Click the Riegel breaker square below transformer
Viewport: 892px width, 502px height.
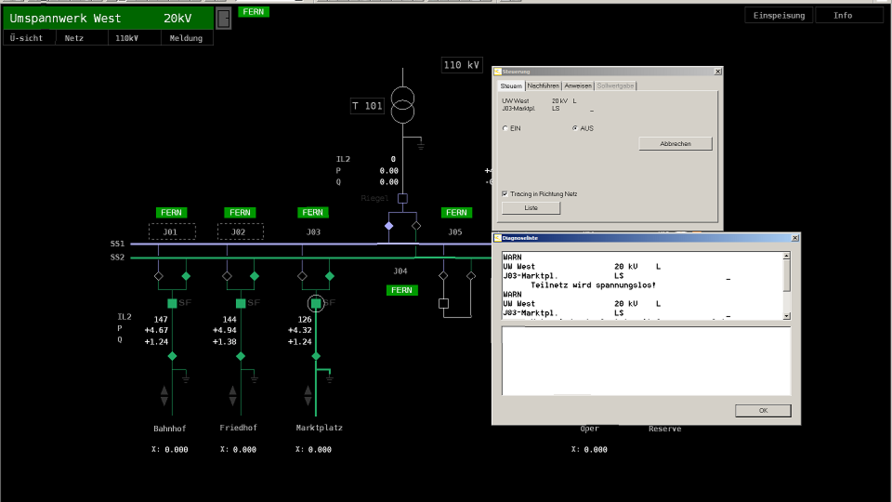403,199
